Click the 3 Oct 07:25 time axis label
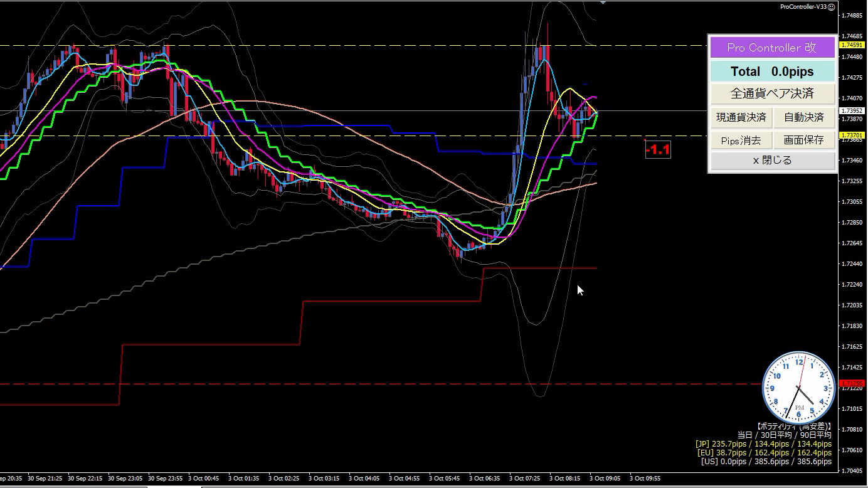Viewport: 868px width, 488px height. click(x=526, y=478)
